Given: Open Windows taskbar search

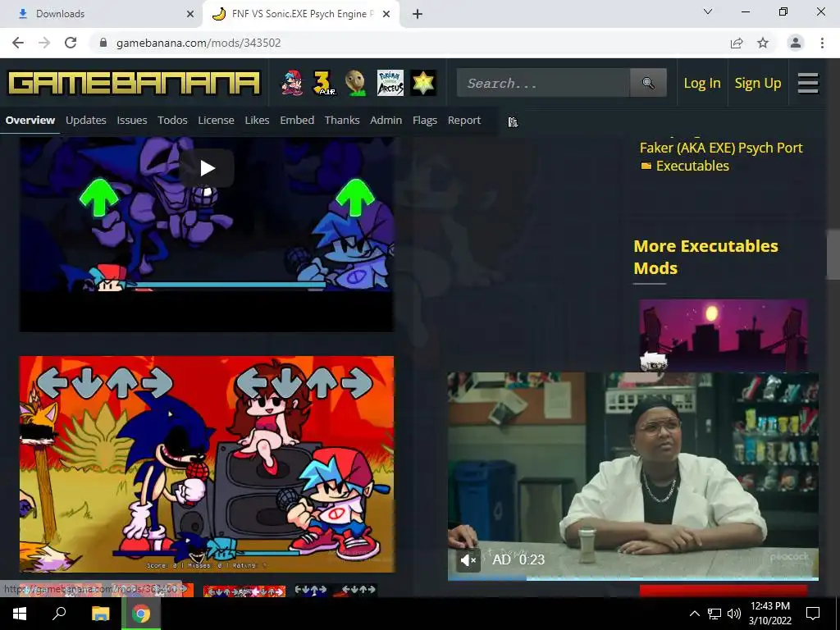Looking at the screenshot, I should (x=59, y=614).
